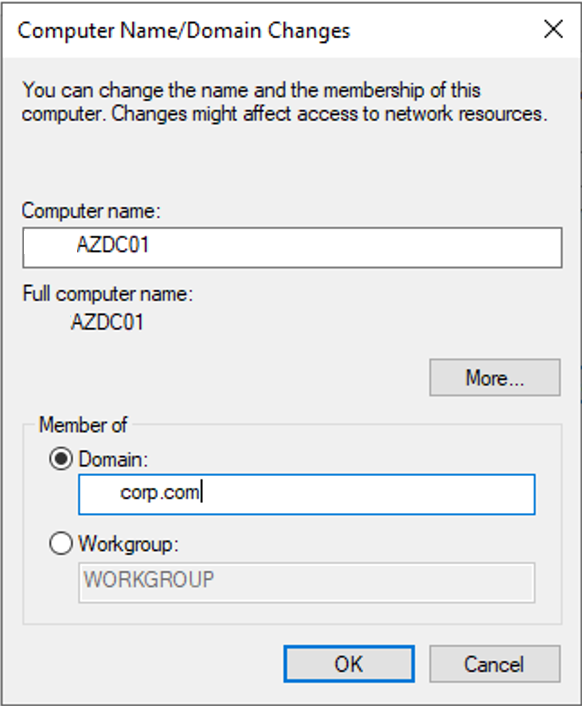This screenshot has height=706, width=582.
Task: Close the Computer Name/Domain Changes dialog
Action: coord(553,30)
